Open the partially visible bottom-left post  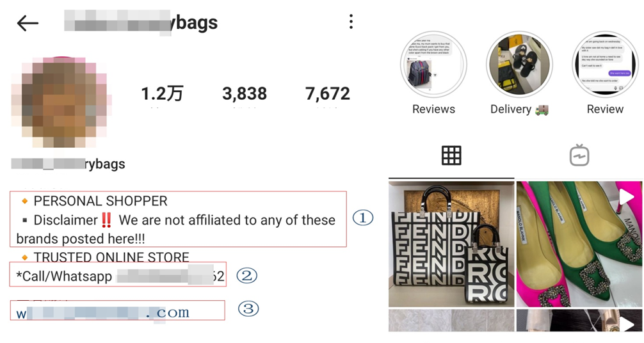451,321
